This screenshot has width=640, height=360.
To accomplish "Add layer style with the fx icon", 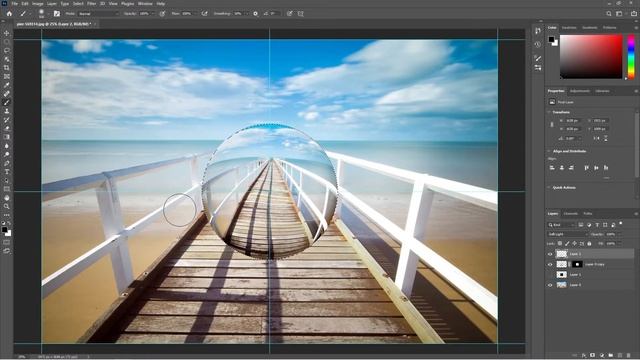I will tap(584, 356).
